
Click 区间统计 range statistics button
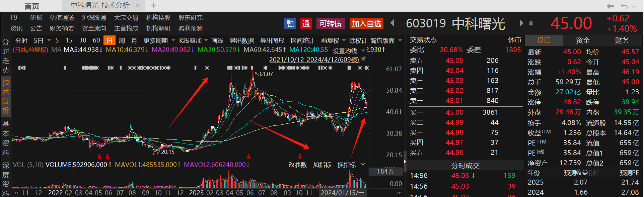pos(303,40)
